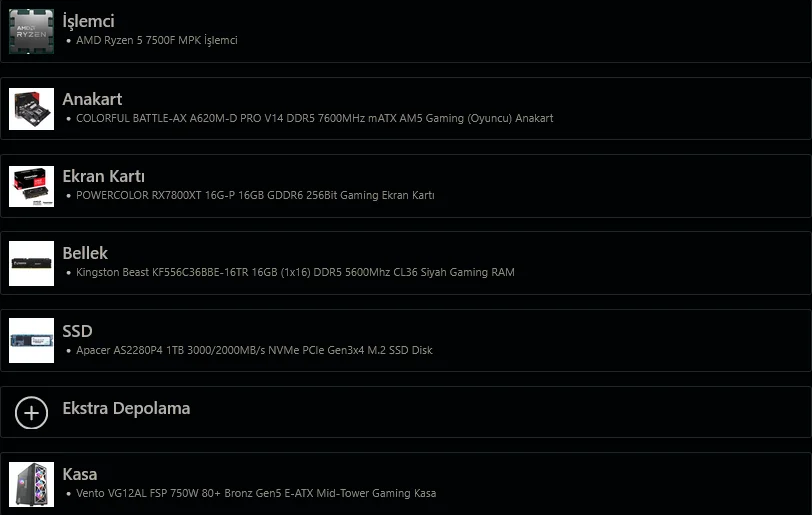
Task: Click the Vento gaming case thumbnail
Action: pyautogui.click(x=31, y=484)
